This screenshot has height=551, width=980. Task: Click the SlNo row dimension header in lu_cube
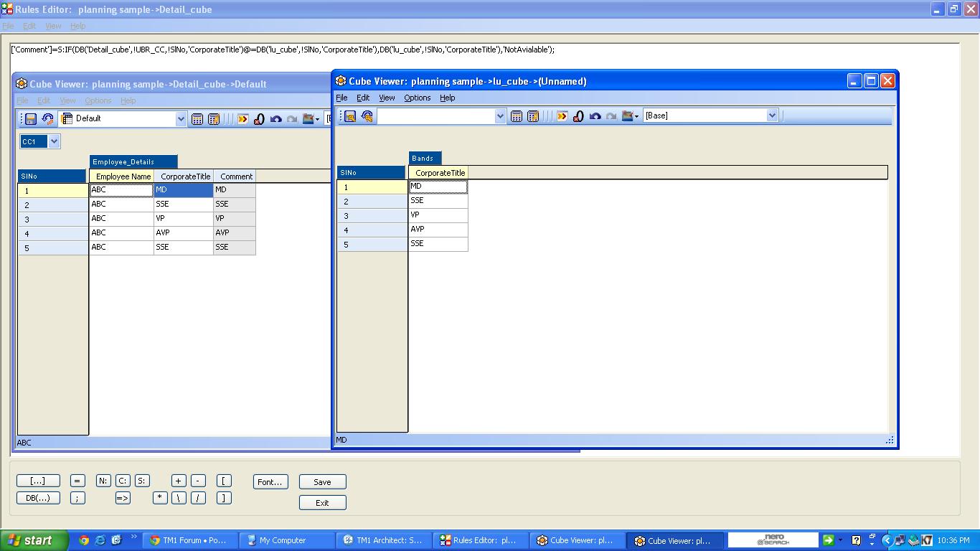[372, 173]
